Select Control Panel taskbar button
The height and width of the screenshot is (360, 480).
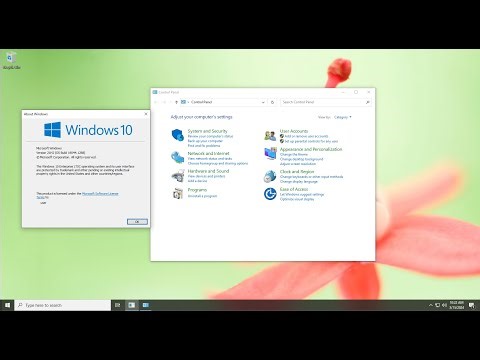click(x=146, y=305)
